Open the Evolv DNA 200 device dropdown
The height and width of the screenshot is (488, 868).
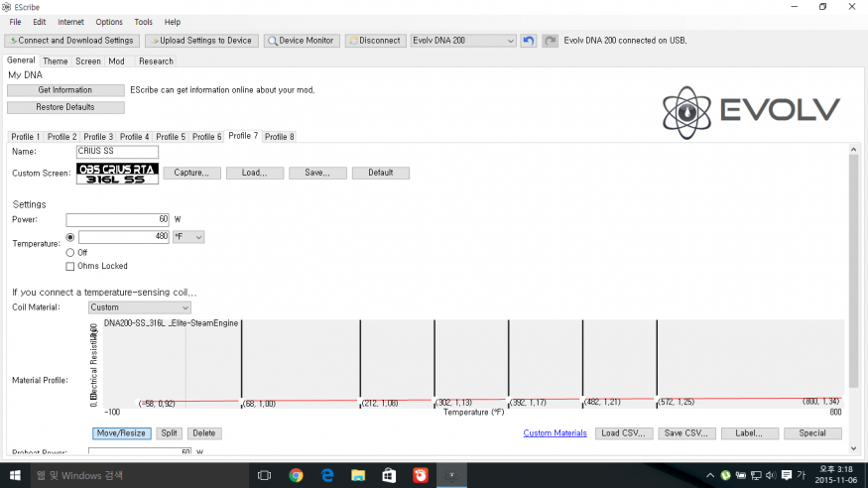(x=463, y=41)
